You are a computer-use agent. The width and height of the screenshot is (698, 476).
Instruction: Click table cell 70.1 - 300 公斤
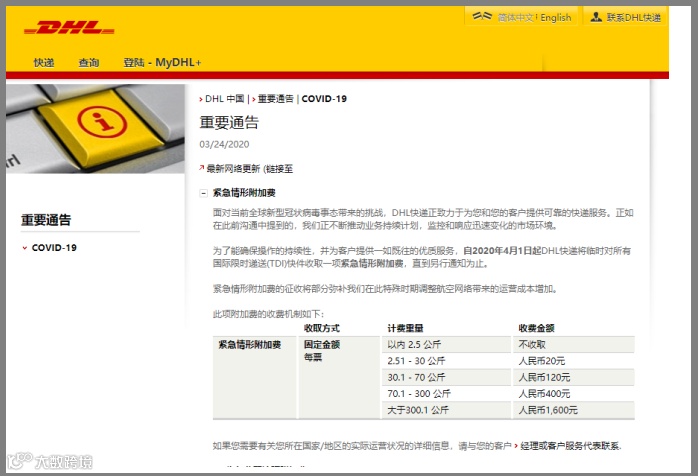(446, 394)
